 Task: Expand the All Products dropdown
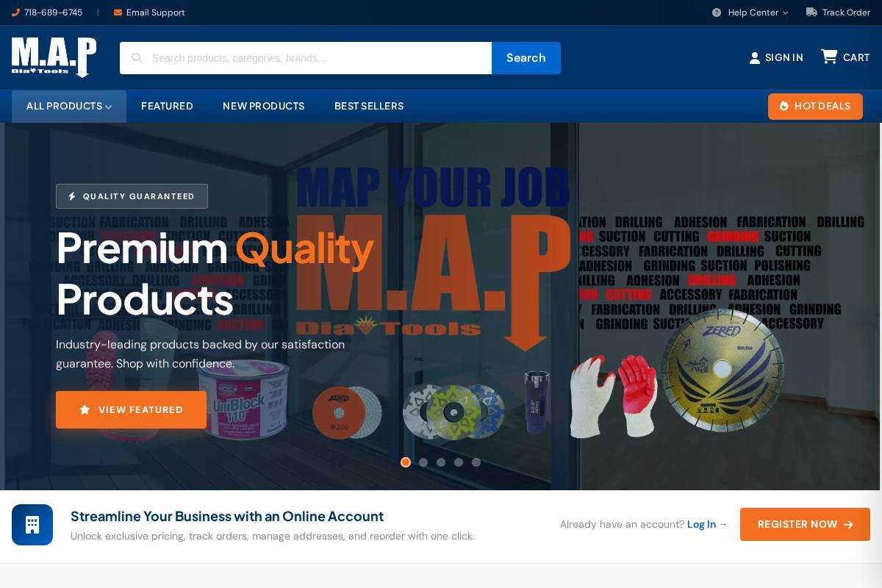(68, 107)
